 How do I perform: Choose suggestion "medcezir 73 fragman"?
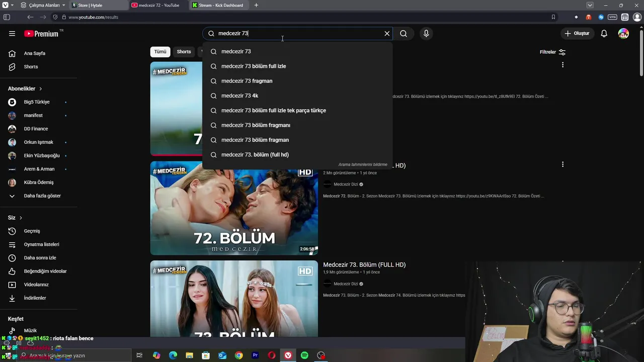(x=297, y=81)
